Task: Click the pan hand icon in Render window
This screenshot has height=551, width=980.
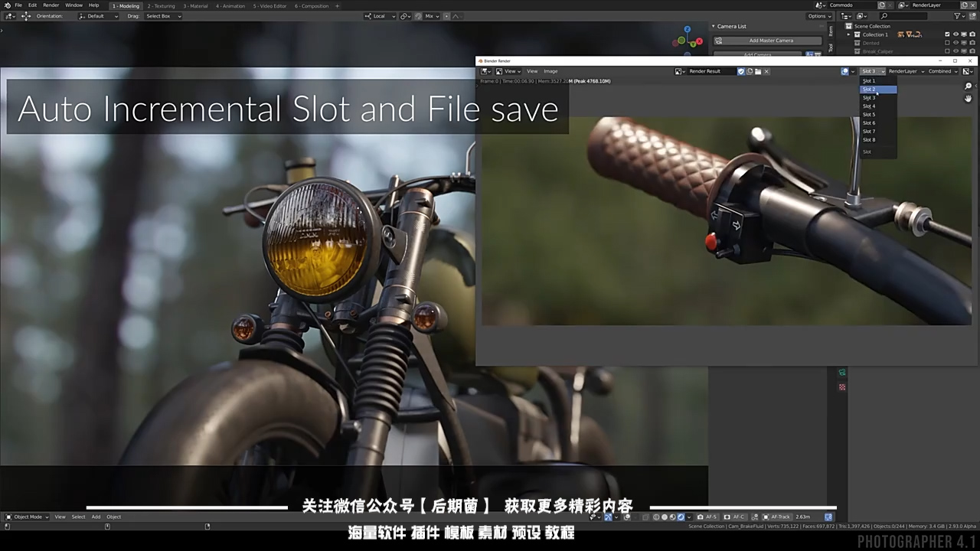Action: click(x=969, y=99)
